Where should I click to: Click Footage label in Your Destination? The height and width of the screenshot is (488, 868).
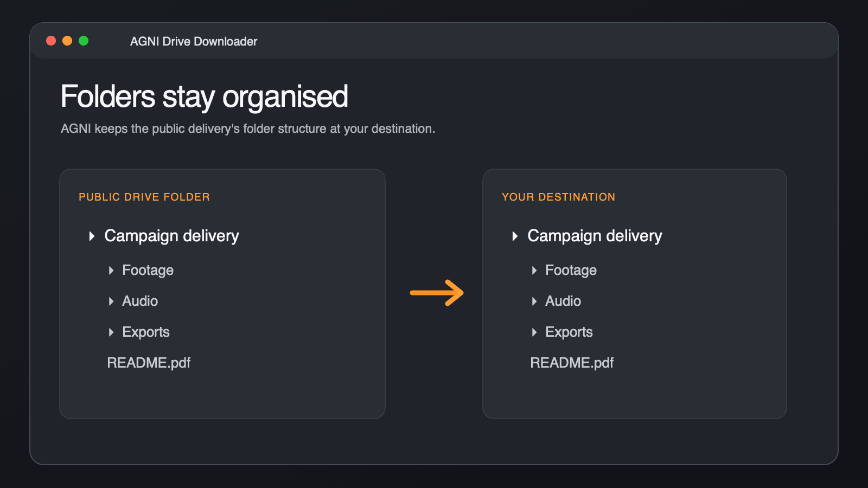[x=571, y=270]
